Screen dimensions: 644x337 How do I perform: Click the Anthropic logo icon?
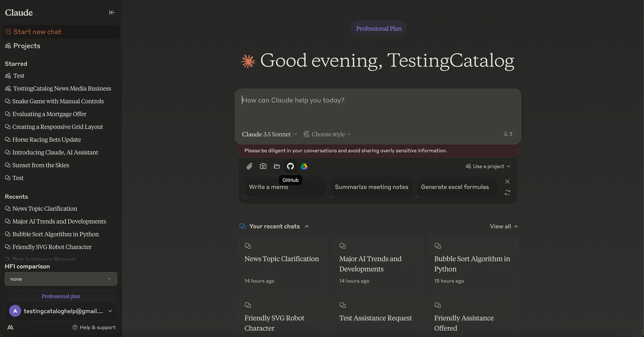coord(10,327)
